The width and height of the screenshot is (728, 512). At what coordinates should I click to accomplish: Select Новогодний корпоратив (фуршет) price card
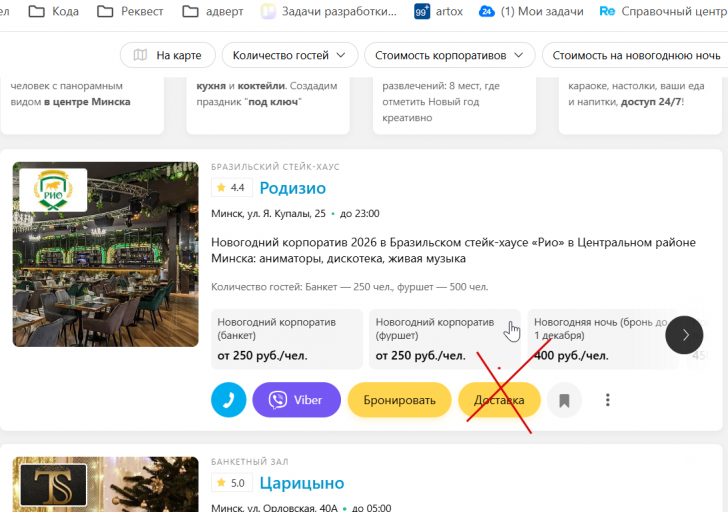445,339
